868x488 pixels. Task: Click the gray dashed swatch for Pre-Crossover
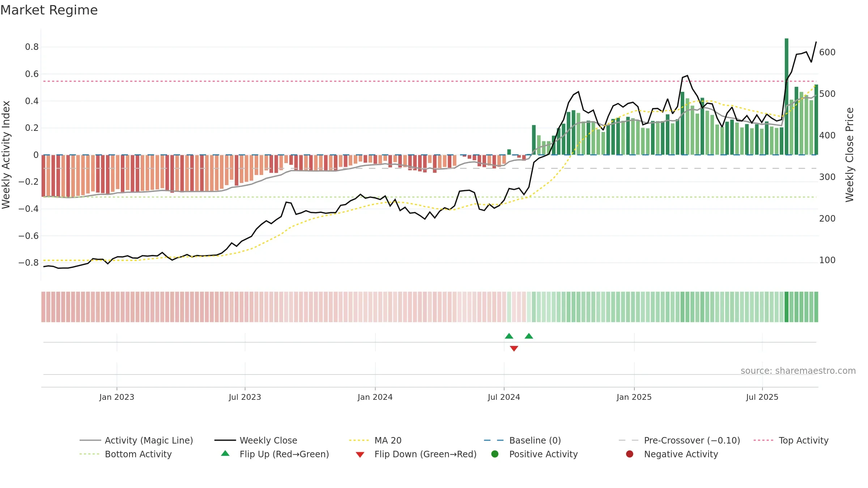pyautogui.click(x=629, y=440)
